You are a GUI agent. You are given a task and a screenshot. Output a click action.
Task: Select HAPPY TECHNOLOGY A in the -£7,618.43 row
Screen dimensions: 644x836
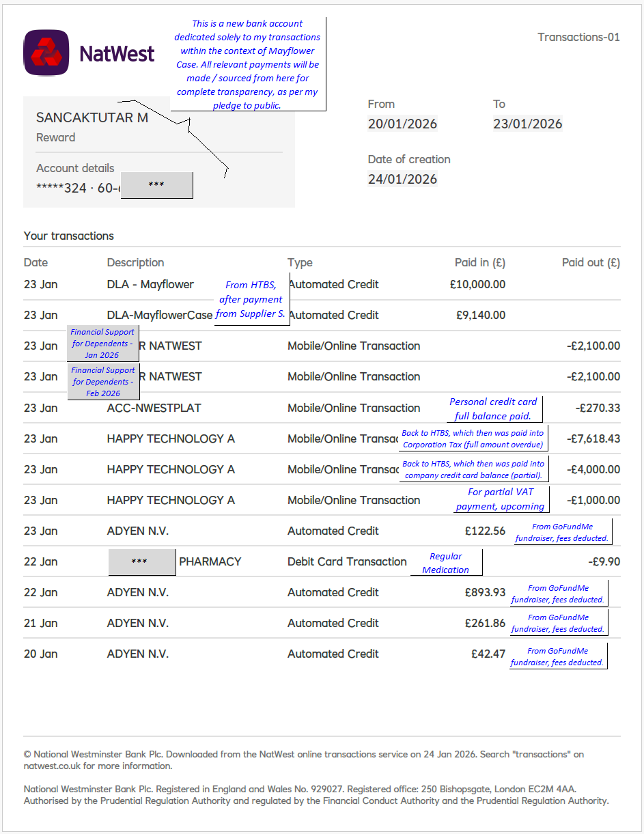pyautogui.click(x=171, y=438)
